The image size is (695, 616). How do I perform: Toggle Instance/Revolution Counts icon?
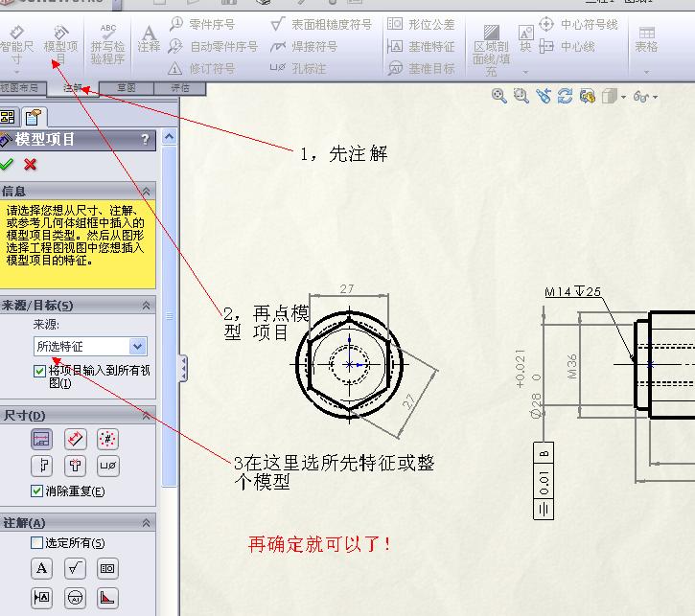click(x=107, y=439)
